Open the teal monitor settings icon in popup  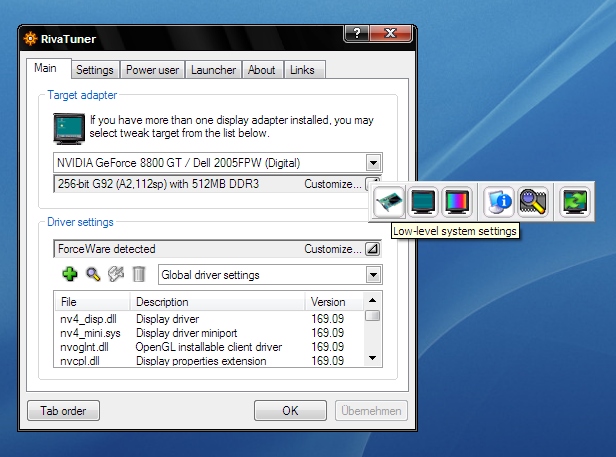423,202
